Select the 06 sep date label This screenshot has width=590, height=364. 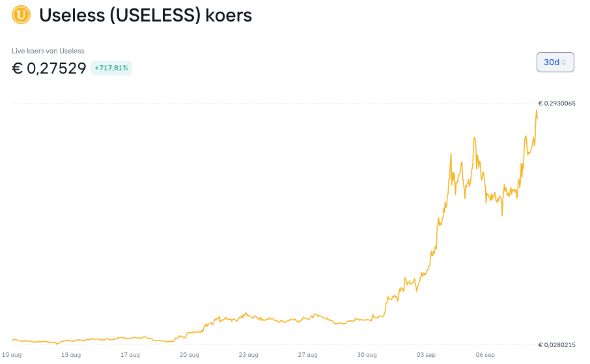(485, 355)
